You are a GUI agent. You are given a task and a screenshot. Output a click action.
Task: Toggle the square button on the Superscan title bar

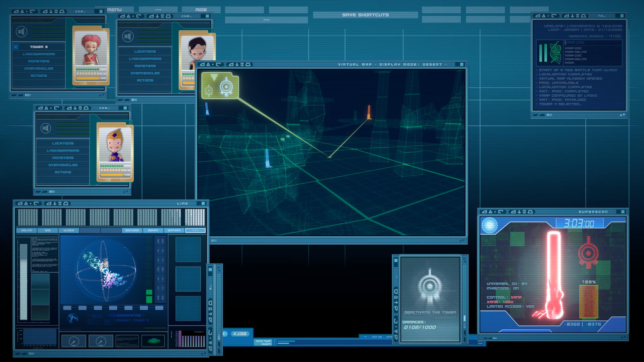point(623,212)
